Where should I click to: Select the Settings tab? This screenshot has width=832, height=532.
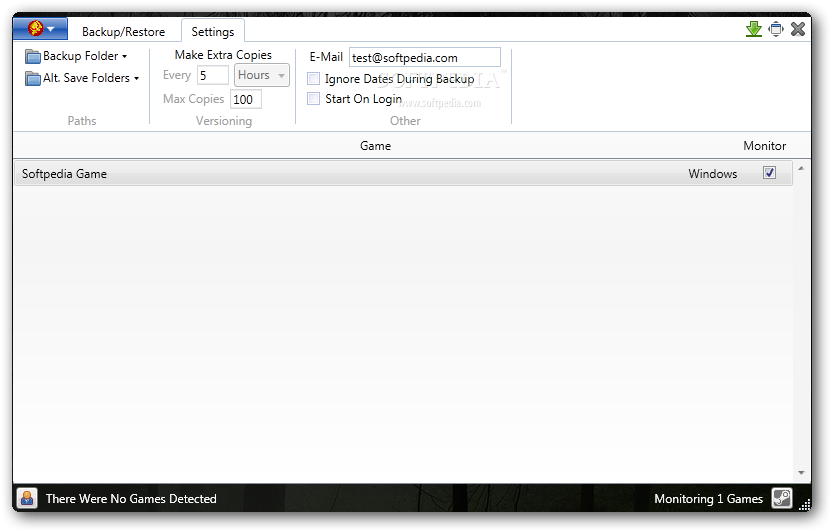(213, 32)
